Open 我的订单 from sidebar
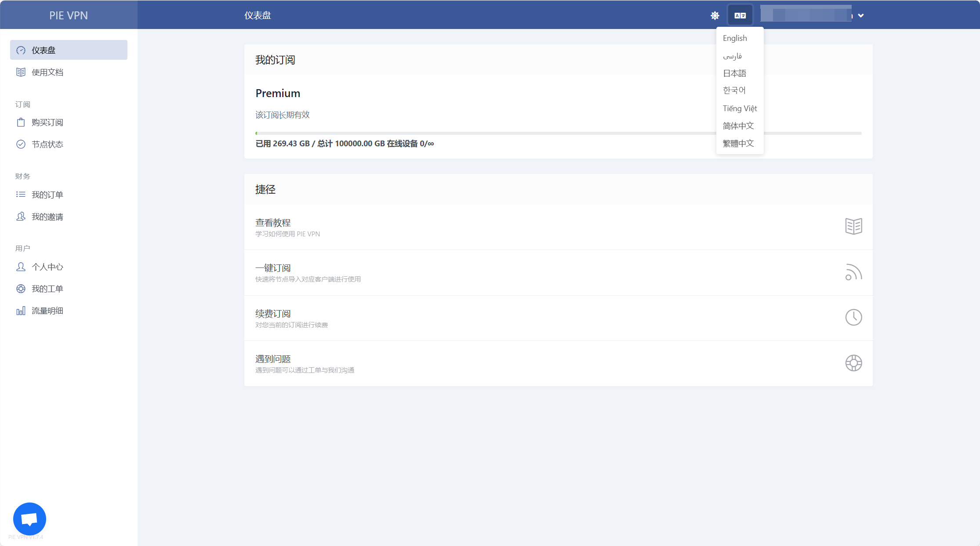The image size is (980, 546). [47, 195]
